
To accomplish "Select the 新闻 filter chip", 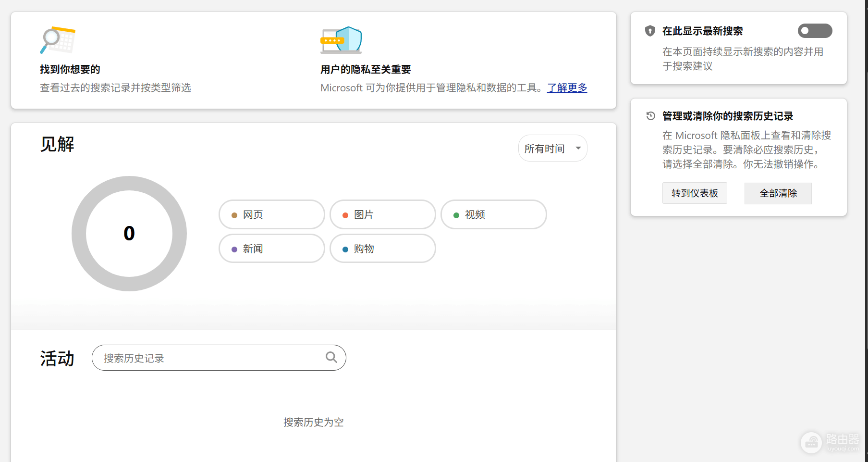I will (272, 249).
